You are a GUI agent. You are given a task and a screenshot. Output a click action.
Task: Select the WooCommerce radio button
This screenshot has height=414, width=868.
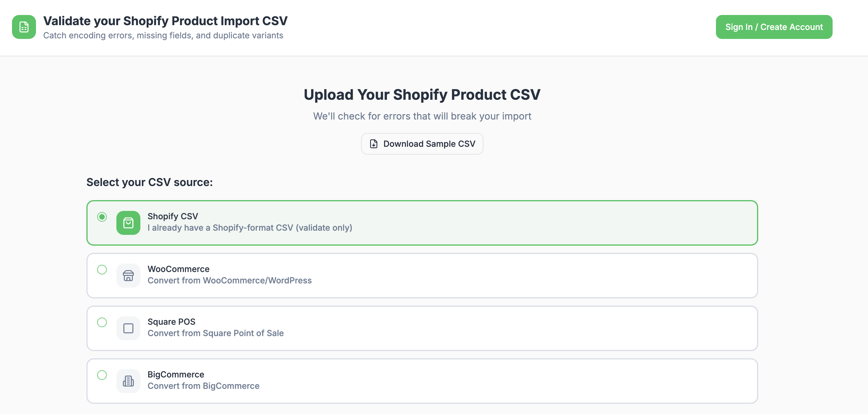[102, 270]
